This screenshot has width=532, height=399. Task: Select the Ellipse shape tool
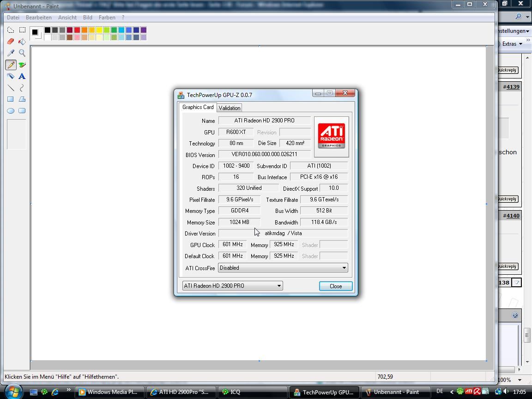pos(11,111)
